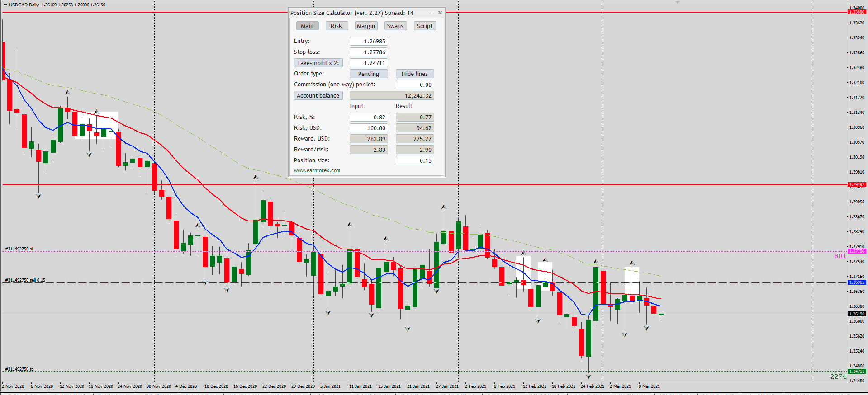Screen dimensions: 868x395
Task: Click the Reward USD result 275.27
Action: coord(415,139)
